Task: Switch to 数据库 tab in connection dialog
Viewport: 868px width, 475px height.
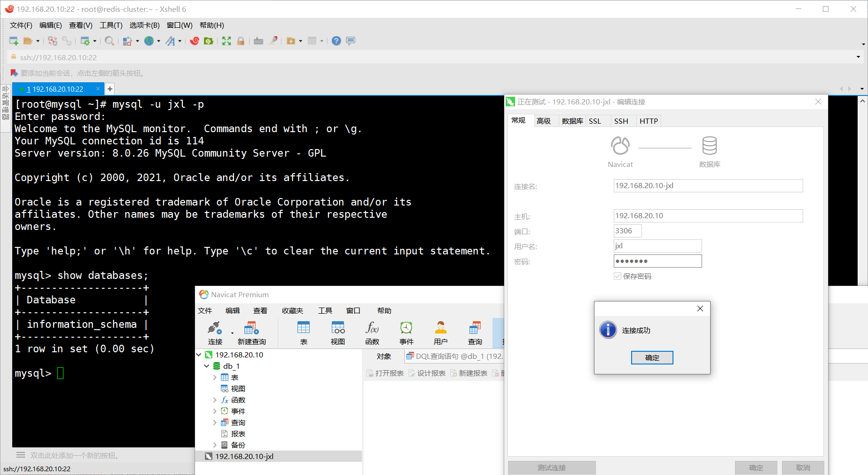Action: pos(572,121)
